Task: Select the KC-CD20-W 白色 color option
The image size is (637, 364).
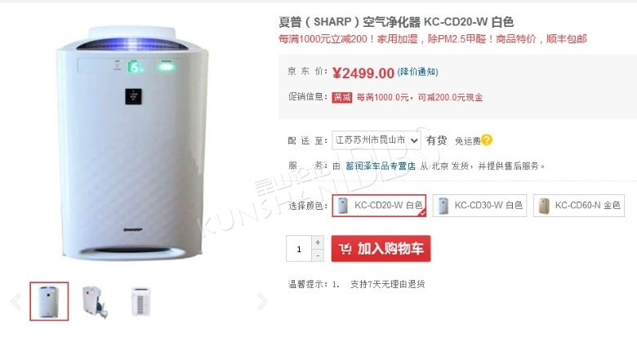Action: [379, 206]
